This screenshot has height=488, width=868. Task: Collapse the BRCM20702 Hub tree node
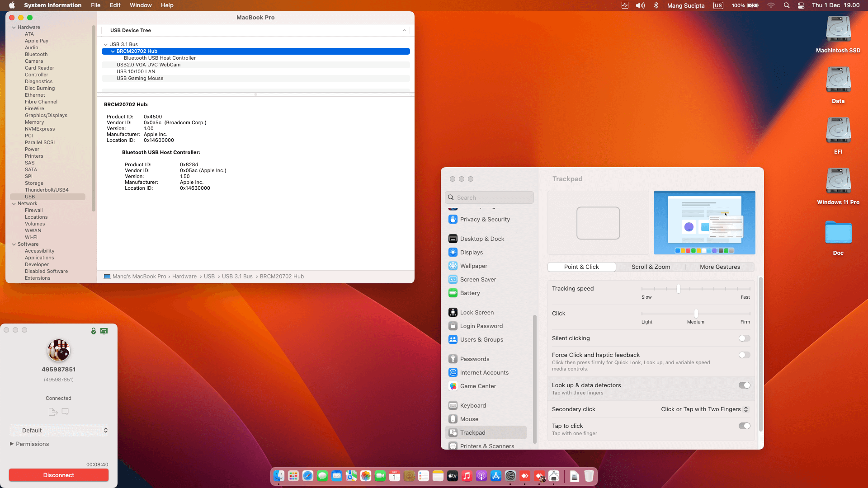113,52
